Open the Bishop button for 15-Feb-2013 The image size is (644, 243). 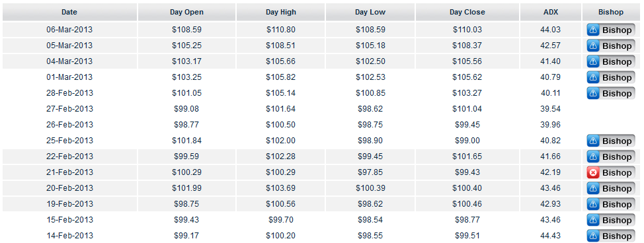[611, 221]
